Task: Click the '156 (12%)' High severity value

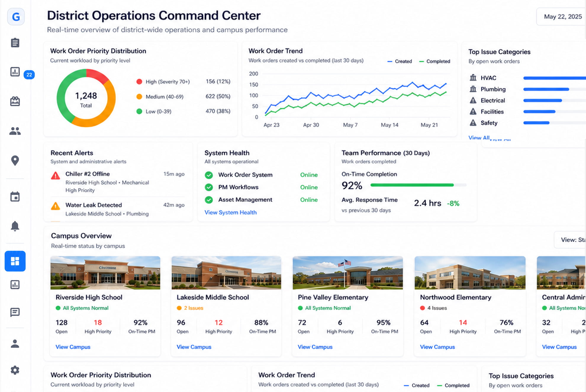Action: (218, 81)
